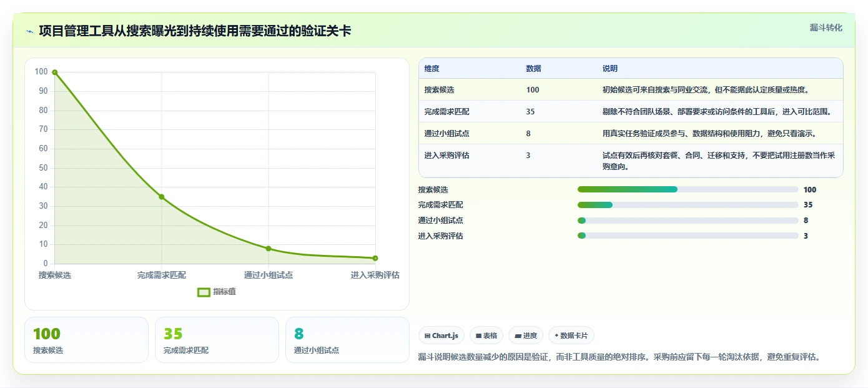Click the 完成需求匹配 label in the progress list
Image resolution: width=868 pixels, height=388 pixels.
pos(441,205)
